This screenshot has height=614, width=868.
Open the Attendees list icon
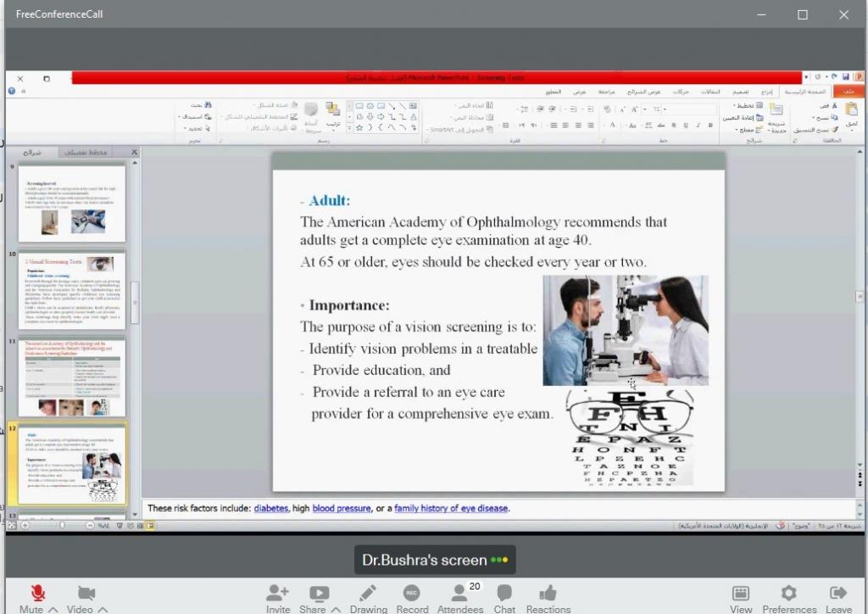click(x=459, y=593)
